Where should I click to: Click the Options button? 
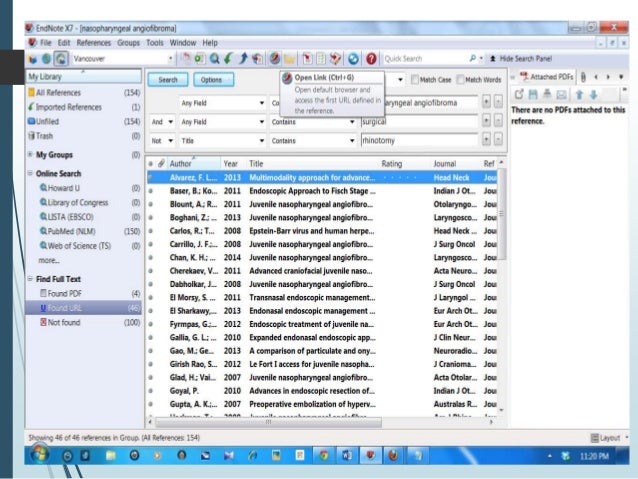coord(211,80)
